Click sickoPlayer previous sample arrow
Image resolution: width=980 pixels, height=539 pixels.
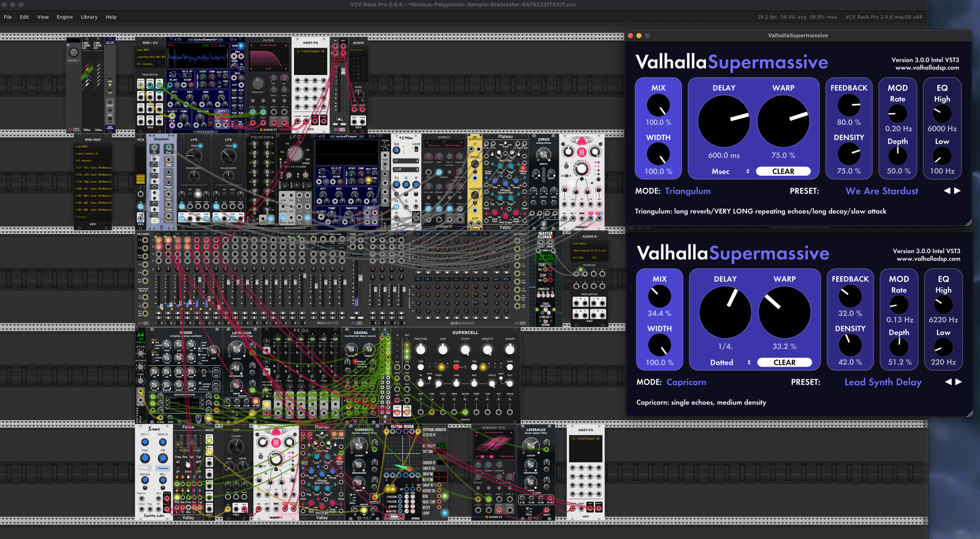[324, 136]
